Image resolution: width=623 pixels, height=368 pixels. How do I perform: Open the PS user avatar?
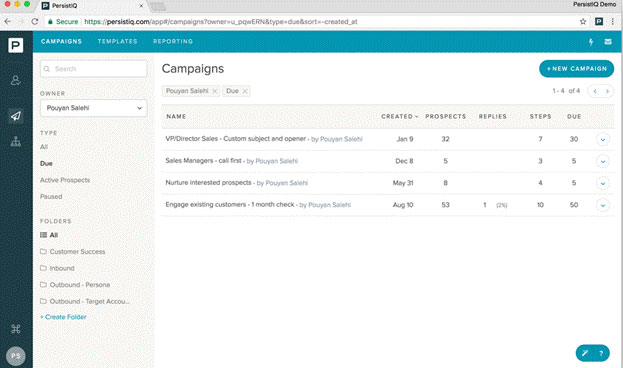click(15, 355)
